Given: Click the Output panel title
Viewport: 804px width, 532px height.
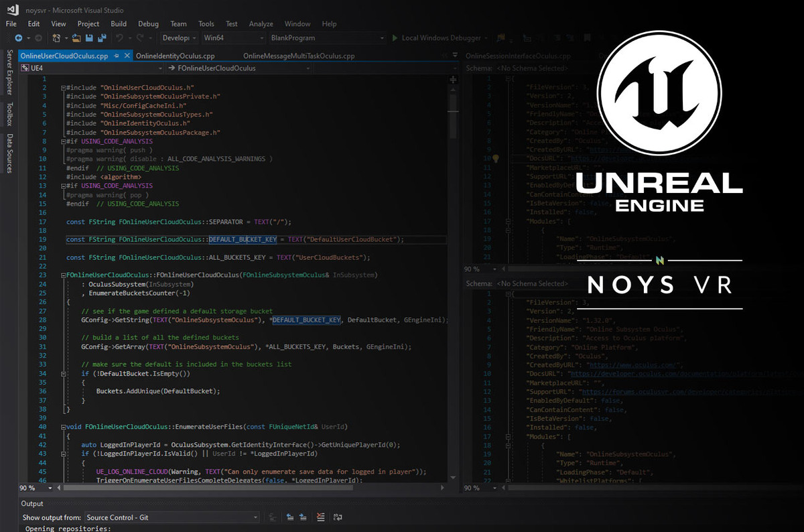Looking at the screenshot, I should click(32, 503).
